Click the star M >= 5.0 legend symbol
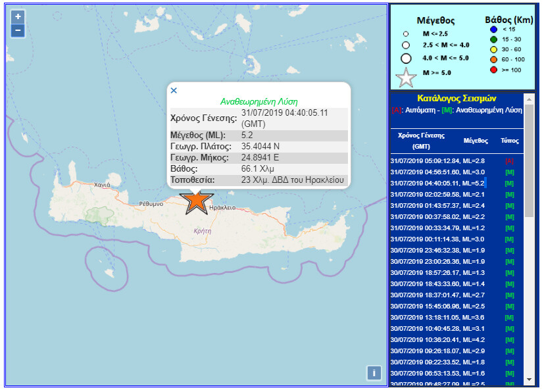This screenshot has width=544, height=392. point(406,78)
